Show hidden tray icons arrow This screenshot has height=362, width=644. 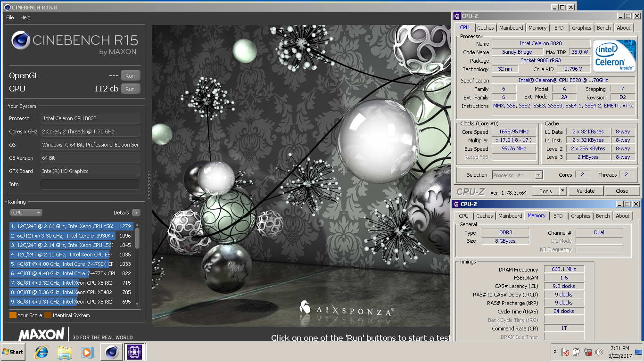click(555, 352)
